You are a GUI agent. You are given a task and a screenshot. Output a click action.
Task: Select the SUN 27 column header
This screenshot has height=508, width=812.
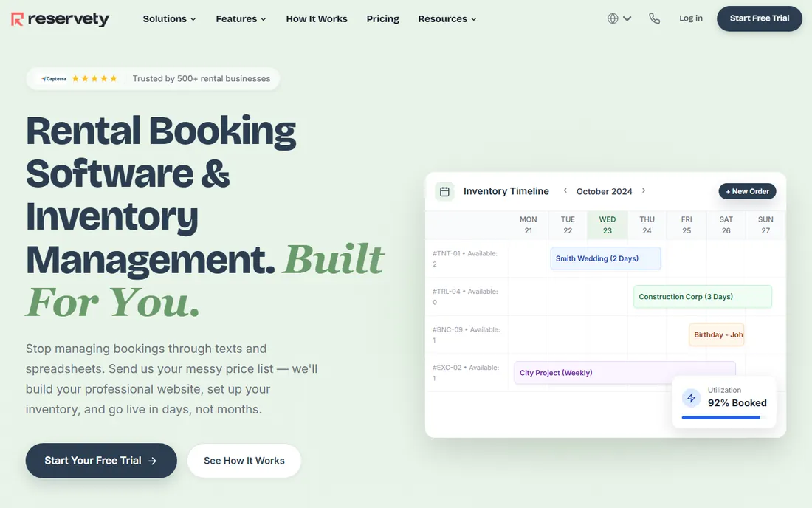click(x=765, y=224)
